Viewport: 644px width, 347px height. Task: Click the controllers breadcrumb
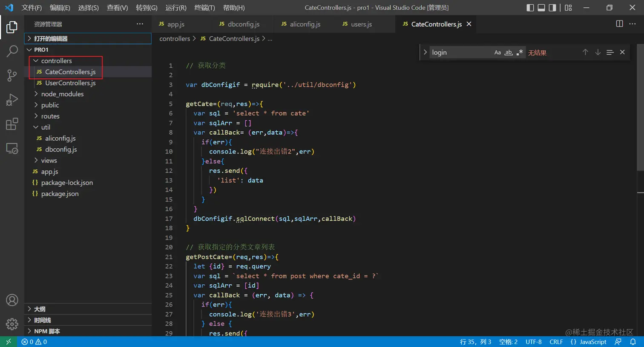pos(175,38)
